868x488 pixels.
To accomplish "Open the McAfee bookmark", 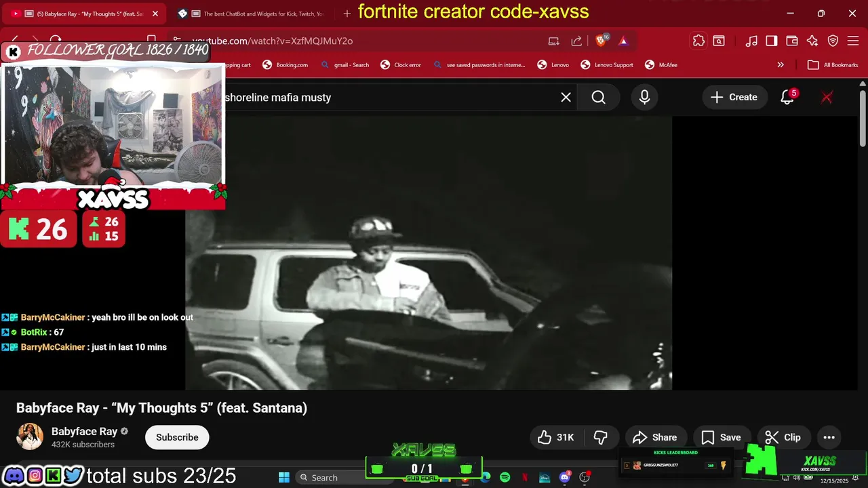I will coord(661,65).
